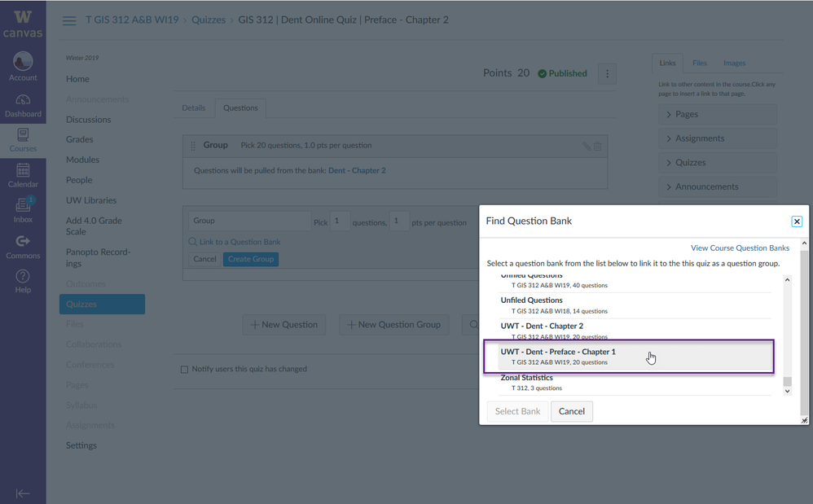Screen dimensions: 813x504
Task: Open the Commons icon
Action: coord(23,246)
